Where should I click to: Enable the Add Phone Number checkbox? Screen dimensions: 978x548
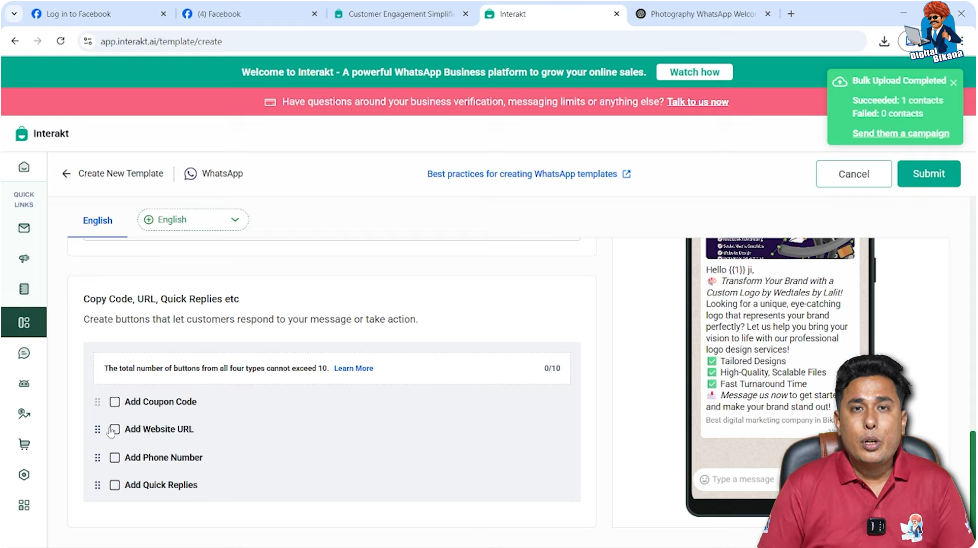[115, 458]
